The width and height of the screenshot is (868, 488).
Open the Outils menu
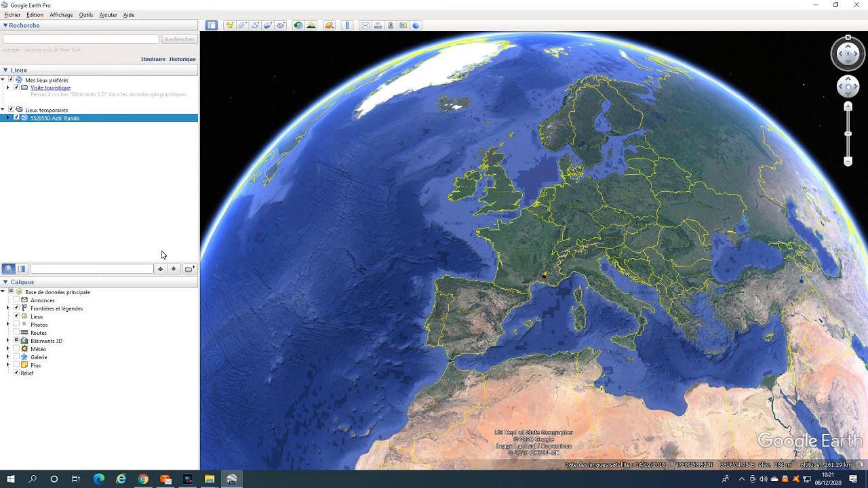tap(86, 15)
